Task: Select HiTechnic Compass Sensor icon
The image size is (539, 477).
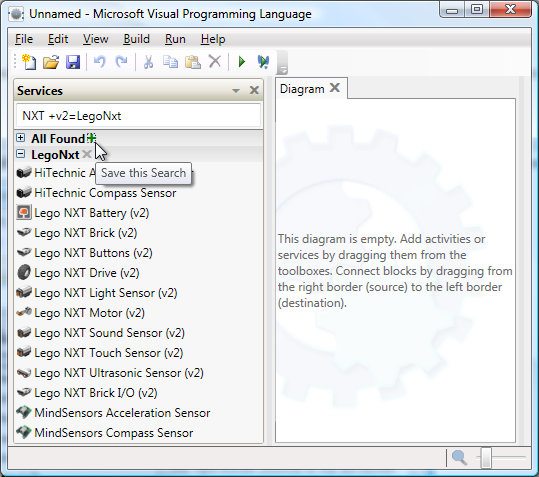Action: click(x=24, y=192)
